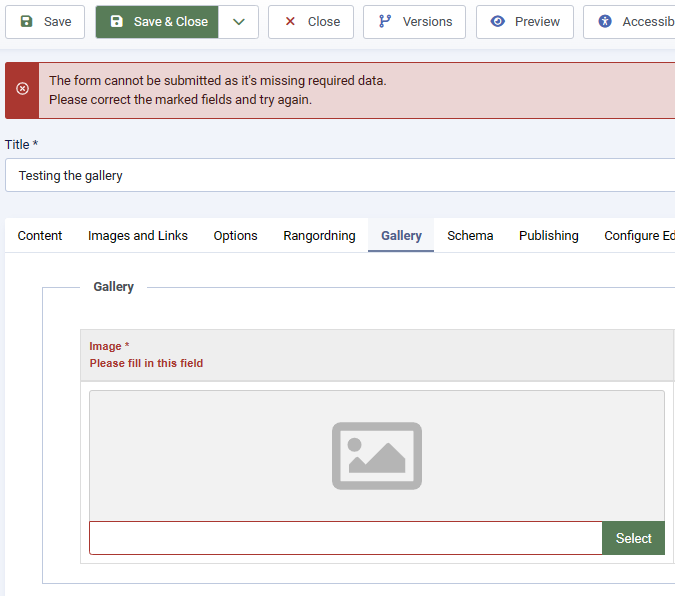Switch to the Publishing tab
The height and width of the screenshot is (596, 675).
pos(548,236)
